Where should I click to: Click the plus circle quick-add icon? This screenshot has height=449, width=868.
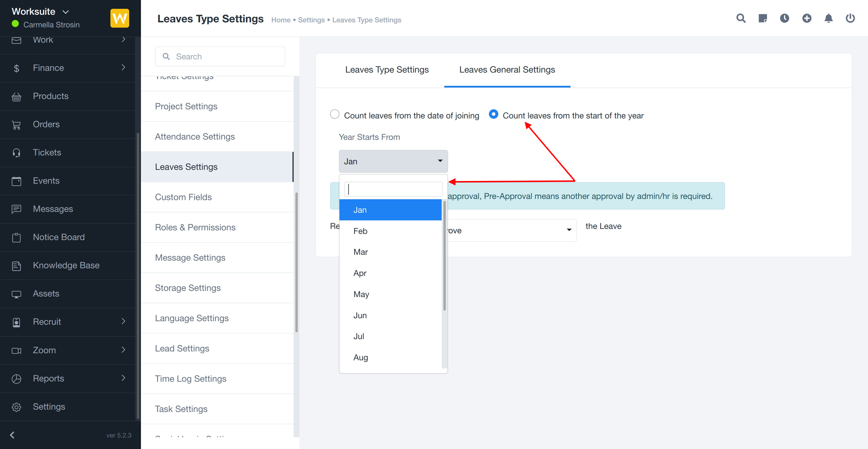tap(806, 18)
